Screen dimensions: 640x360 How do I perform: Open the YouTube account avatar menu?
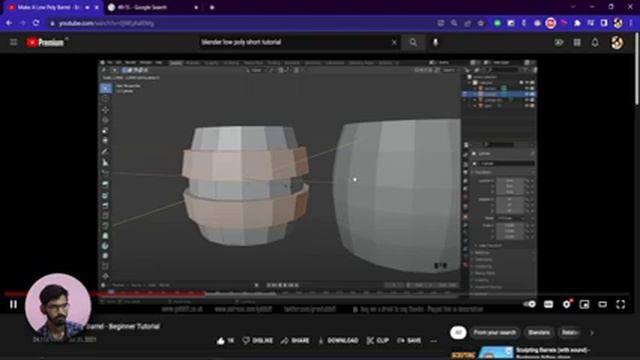pyautogui.click(x=617, y=42)
